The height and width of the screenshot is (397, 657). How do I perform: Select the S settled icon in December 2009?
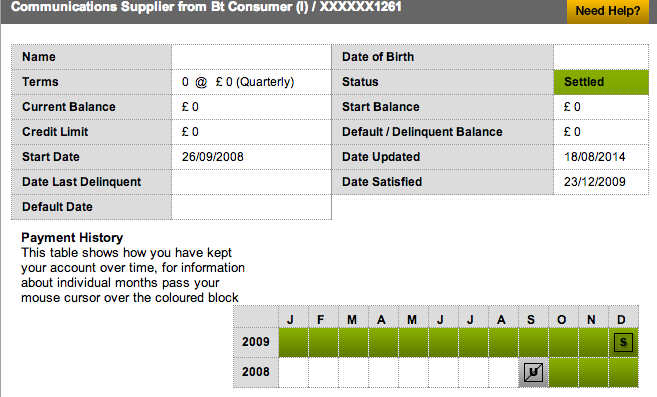(x=623, y=343)
